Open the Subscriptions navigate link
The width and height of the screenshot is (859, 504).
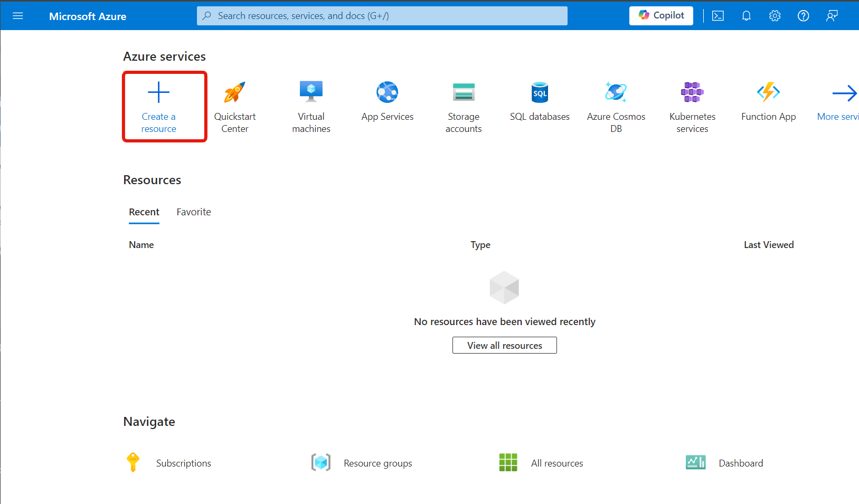click(184, 463)
